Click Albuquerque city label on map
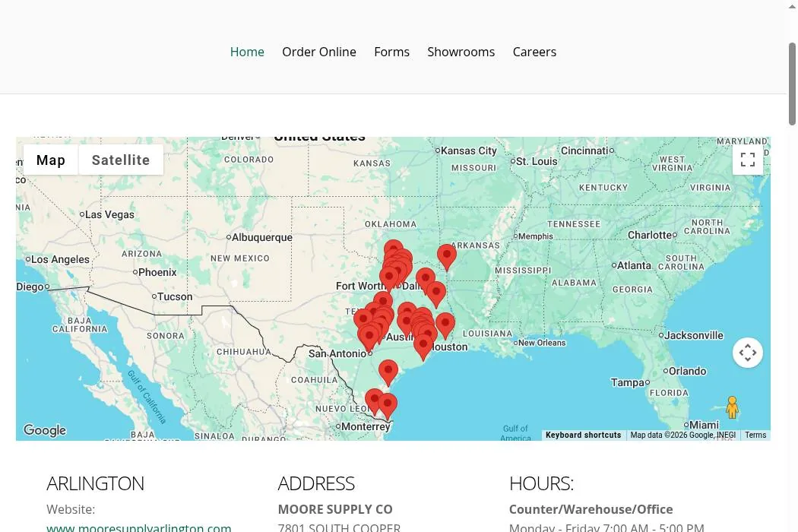The height and width of the screenshot is (532, 798). [261, 237]
